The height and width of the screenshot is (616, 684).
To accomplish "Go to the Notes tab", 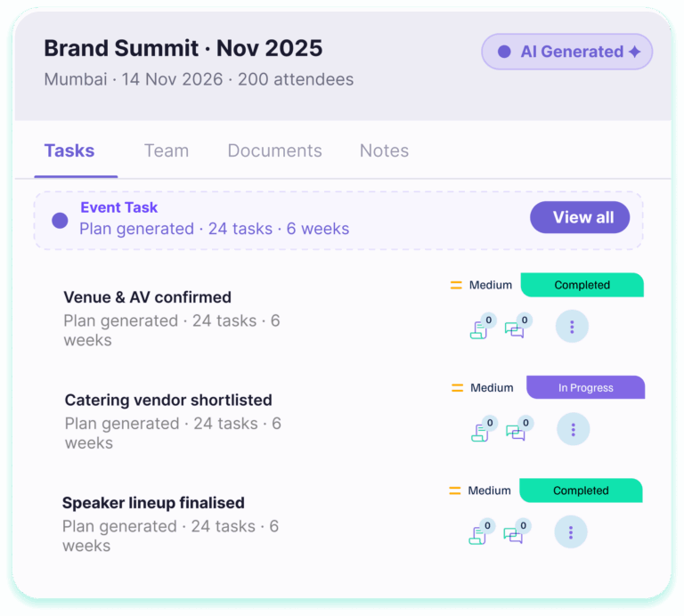I will pos(384,150).
